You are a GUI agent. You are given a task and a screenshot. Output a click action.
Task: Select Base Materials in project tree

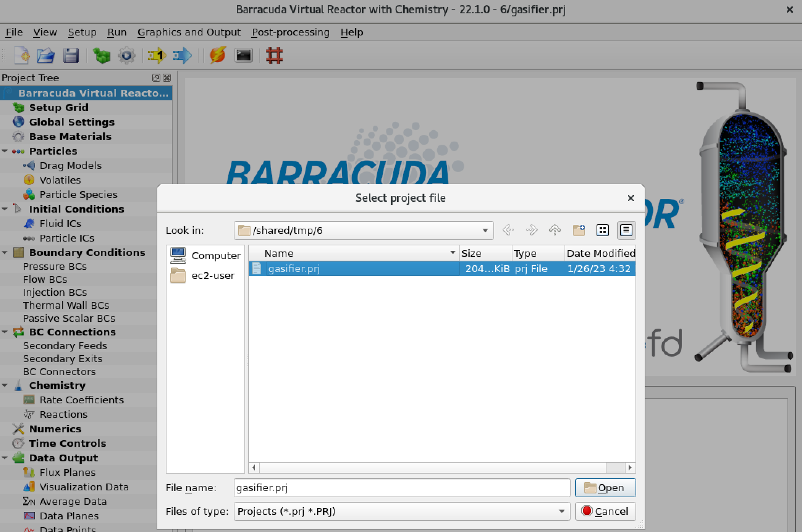coord(70,137)
